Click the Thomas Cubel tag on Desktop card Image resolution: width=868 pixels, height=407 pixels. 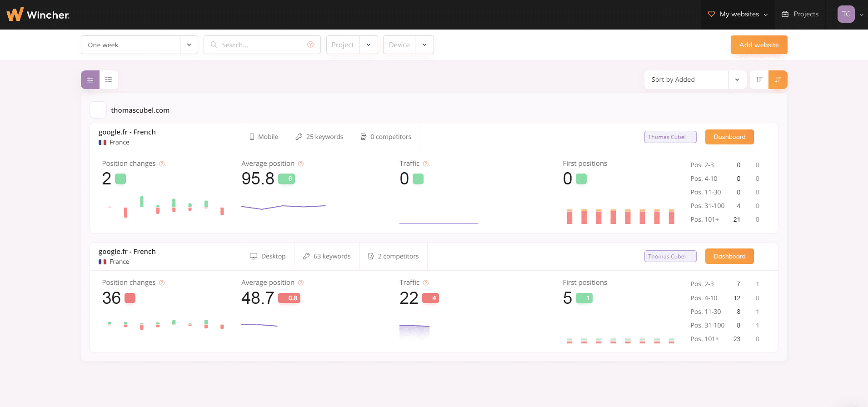[x=670, y=256]
